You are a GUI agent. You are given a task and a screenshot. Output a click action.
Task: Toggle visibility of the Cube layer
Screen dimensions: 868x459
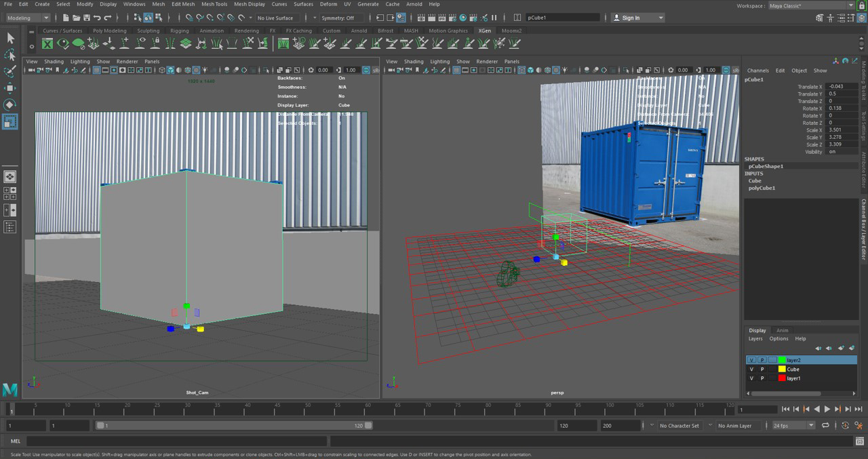pyautogui.click(x=751, y=370)
